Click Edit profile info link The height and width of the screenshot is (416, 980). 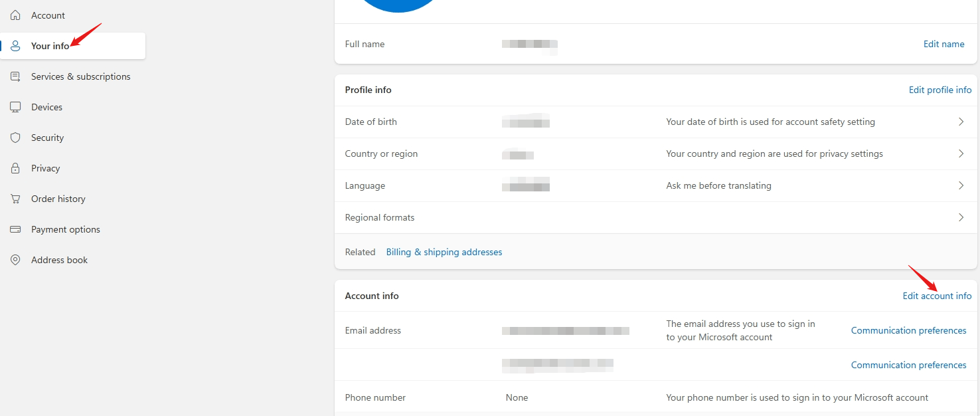point(940,90)
